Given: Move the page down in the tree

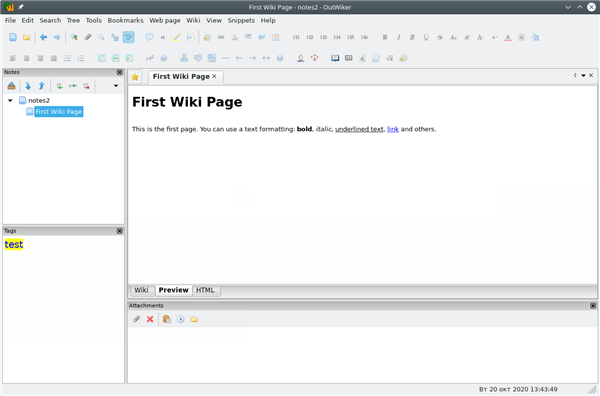Looking at the screenshot, I should [x=28, y=86].
